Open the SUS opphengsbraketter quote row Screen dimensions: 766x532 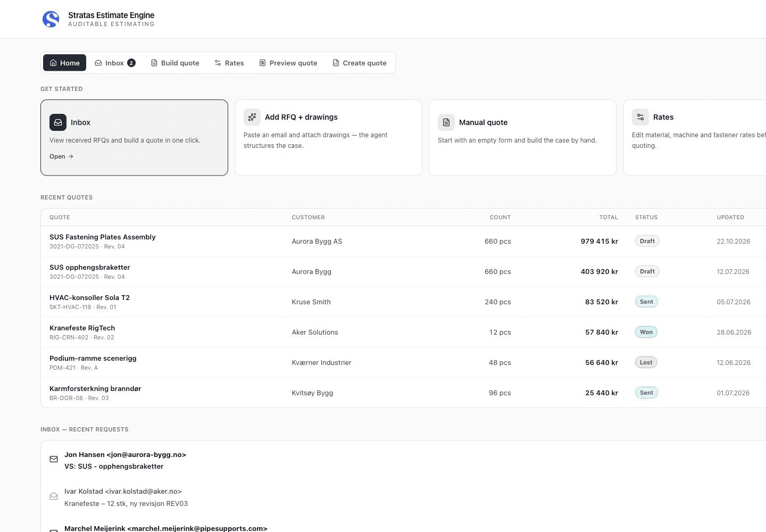pyautogui.click(x=403, y=271)
